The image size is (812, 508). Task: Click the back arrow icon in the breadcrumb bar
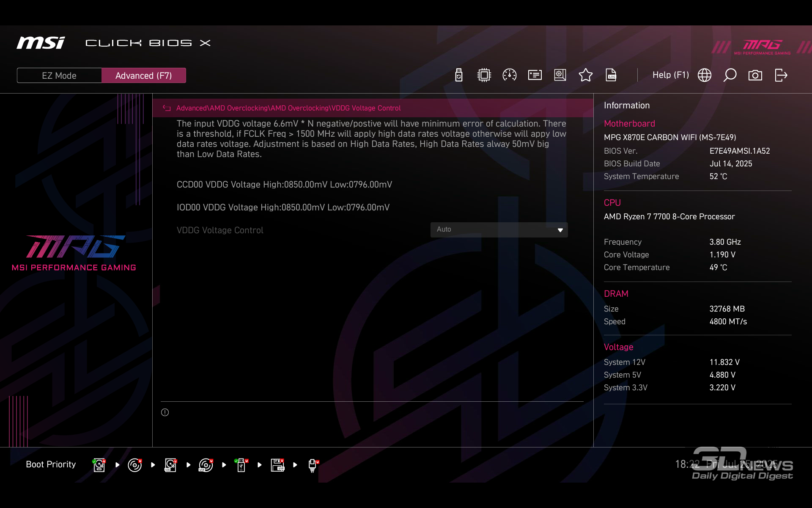tap(167, 108)
